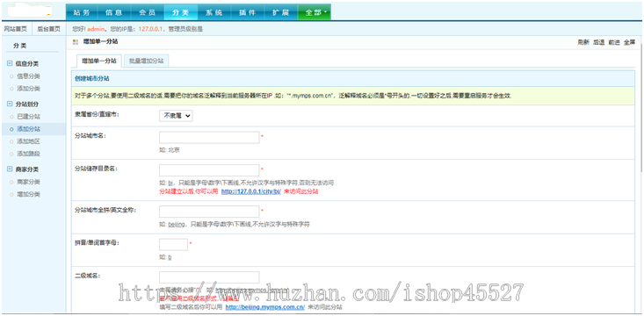The width and height of the screenshot is (644, 316).
Task: Go to 后台首页 tab
Action: coord(48,29)
